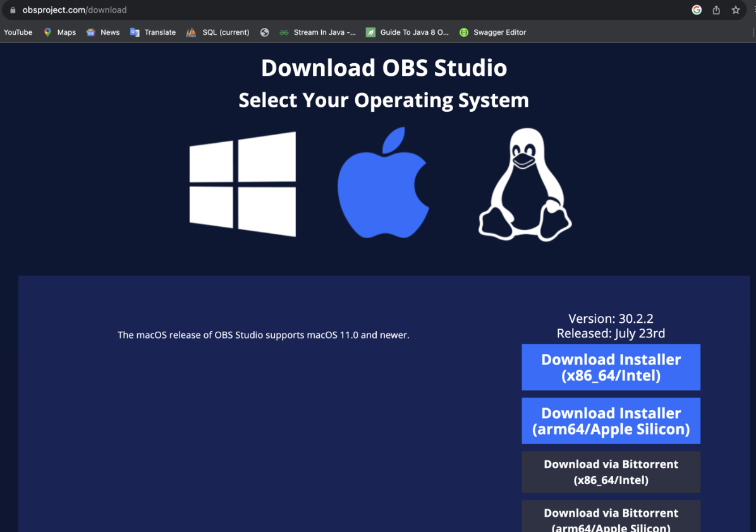Open the YouTube bookmark
Screen dimensions: 756x532
[x=18, y=32]
